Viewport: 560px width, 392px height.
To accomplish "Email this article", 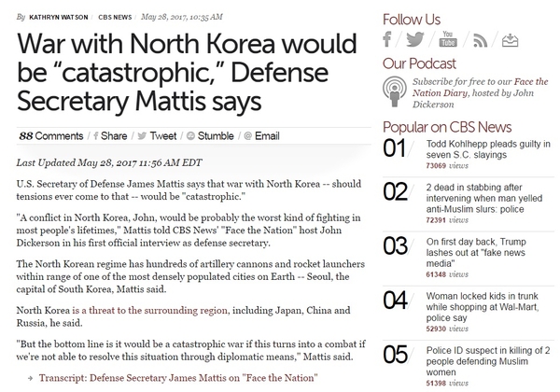I will (x=267, y=136).
